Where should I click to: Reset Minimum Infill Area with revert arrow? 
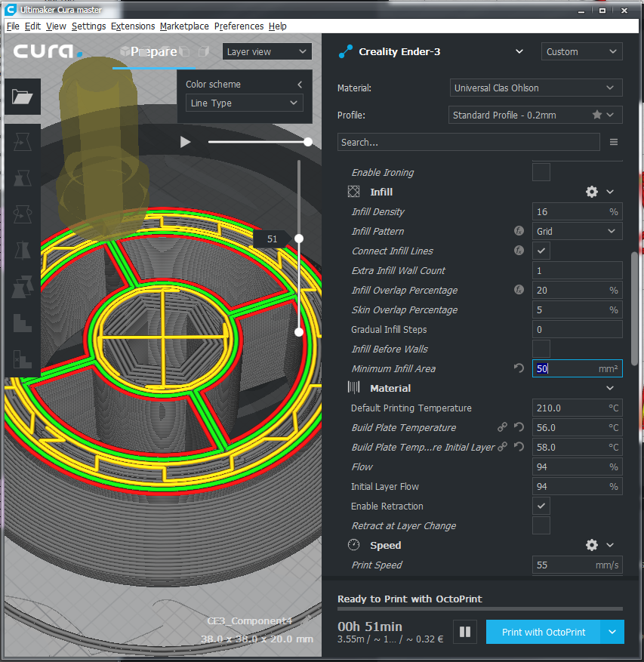(x=519, y=368)
